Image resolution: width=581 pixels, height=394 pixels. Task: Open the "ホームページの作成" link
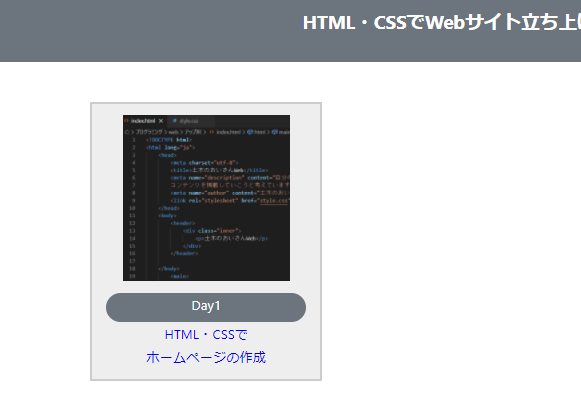tap(206, 357)
